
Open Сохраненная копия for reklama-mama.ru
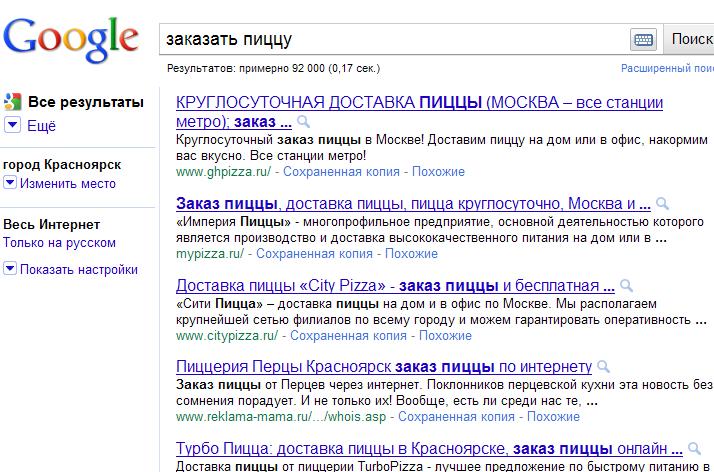point(456,416)
